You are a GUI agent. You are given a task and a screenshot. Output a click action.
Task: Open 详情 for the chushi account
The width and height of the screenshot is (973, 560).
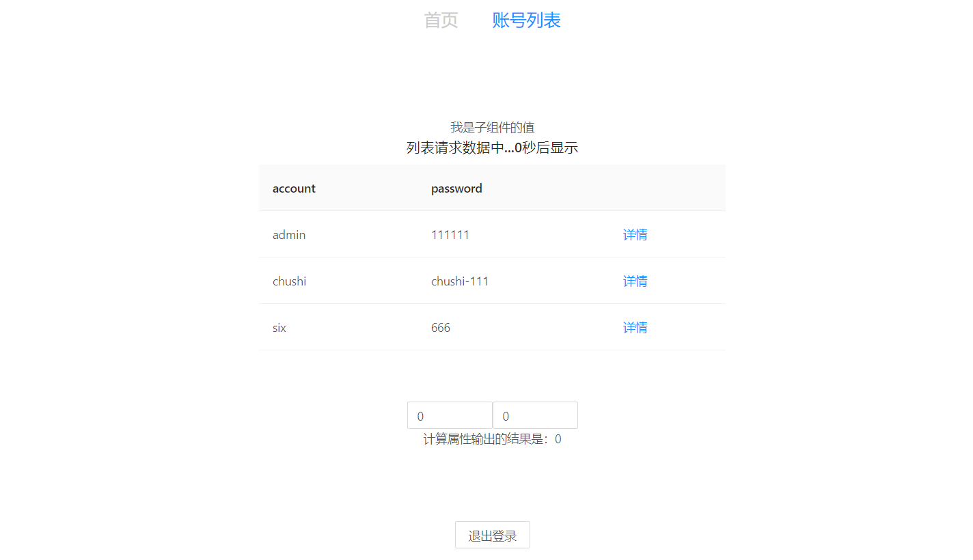pos(635,281)
